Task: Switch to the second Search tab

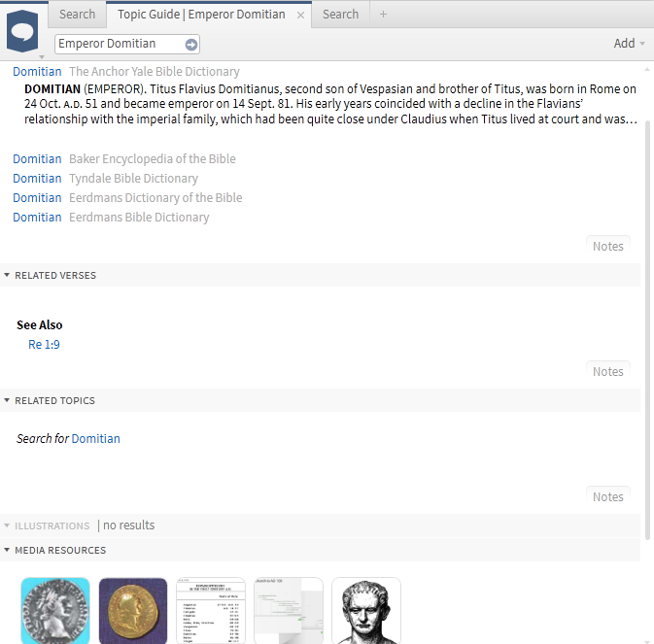Action: [x=340, y=15]
